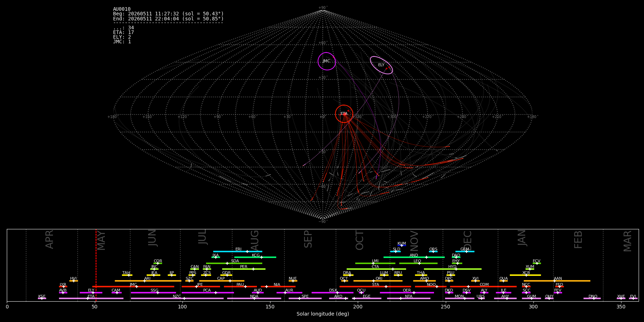Select the STA red shower bar
The width and height of the screenshot is (644, 322).
[375, 287]
